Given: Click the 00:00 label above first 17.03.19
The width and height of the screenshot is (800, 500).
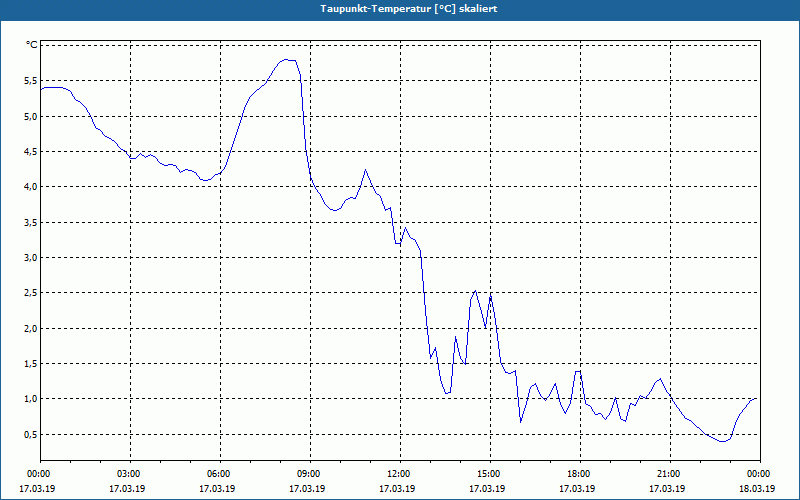Looking at the screenshot, I should tap(40, 474).
